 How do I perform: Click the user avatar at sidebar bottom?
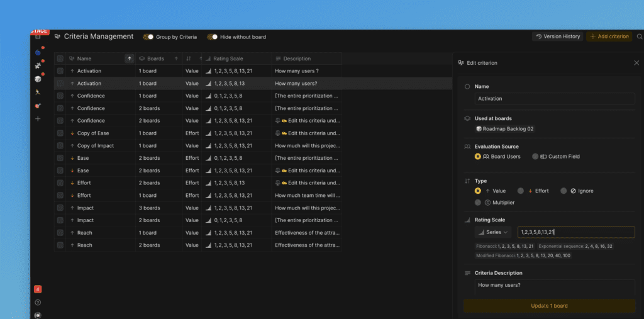click(38, 315)
